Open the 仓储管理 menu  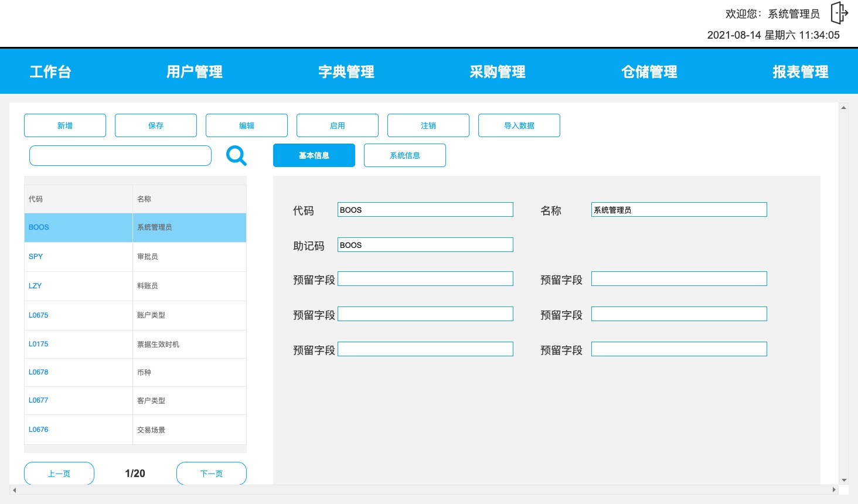tap(649, 71)
